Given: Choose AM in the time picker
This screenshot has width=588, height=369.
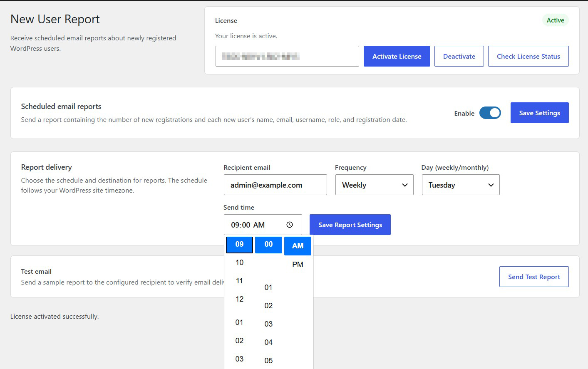Looking at the screenshot, I should pos(298,246).
